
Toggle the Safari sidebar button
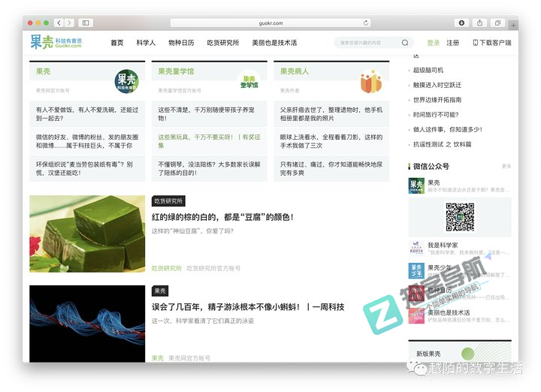point(86,23)
